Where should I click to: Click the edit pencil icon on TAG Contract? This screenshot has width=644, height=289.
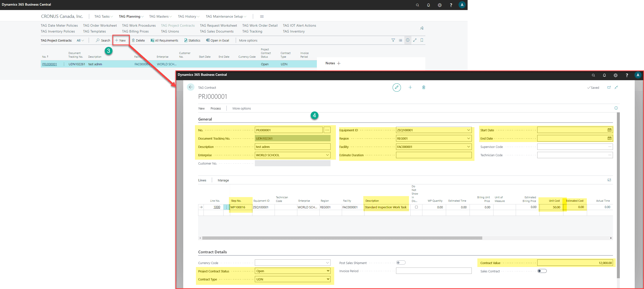(397, 88)
